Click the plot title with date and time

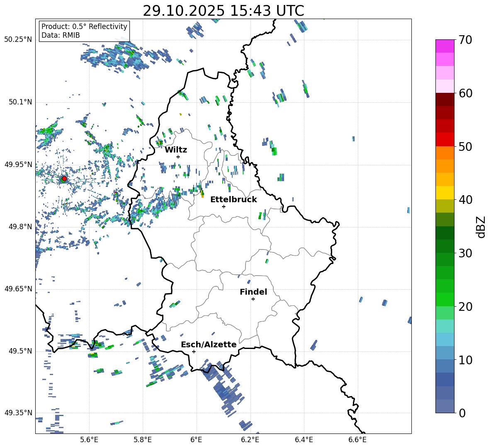click(x=223, y=11)
